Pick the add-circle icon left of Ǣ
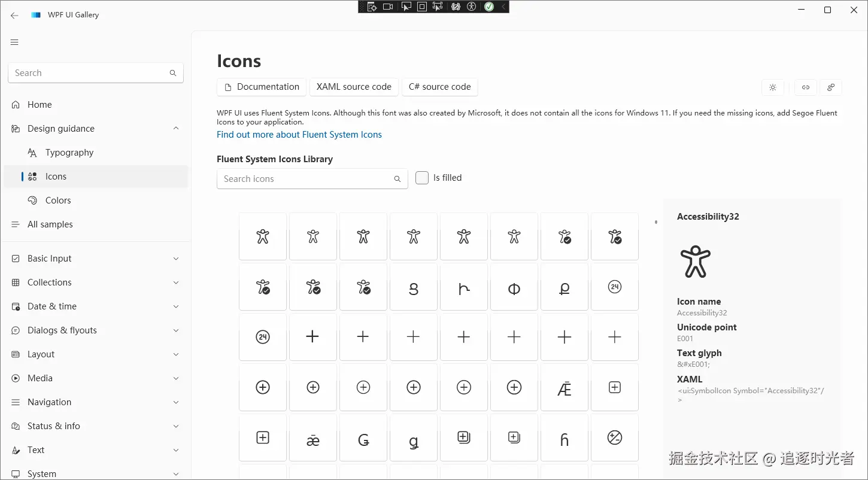Viewport: 868px width, 480px height. point(514,387)
